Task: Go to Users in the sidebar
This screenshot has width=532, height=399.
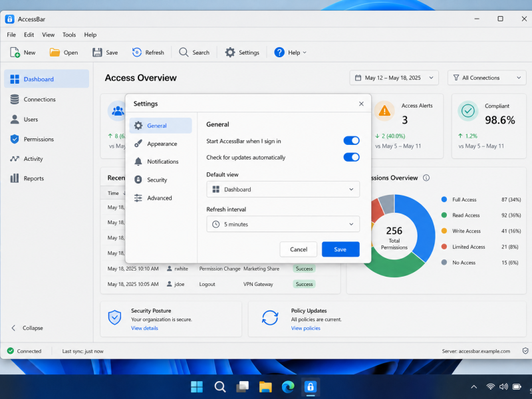Action: coord(47,120)
